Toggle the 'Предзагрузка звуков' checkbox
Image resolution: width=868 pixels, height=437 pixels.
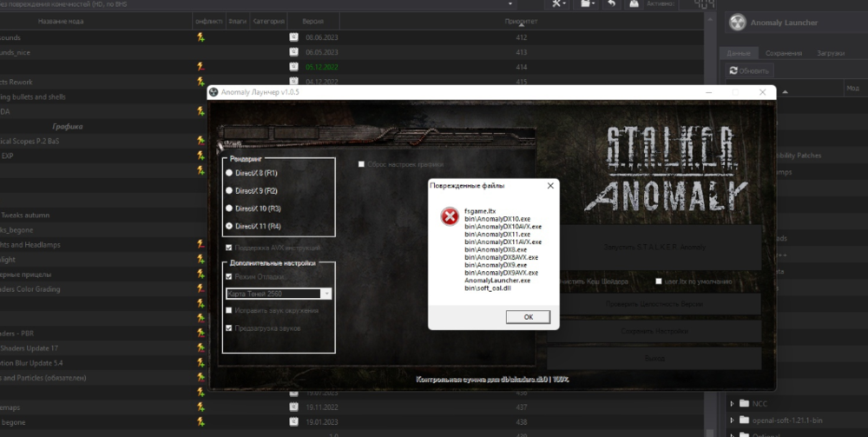[229, 328]
